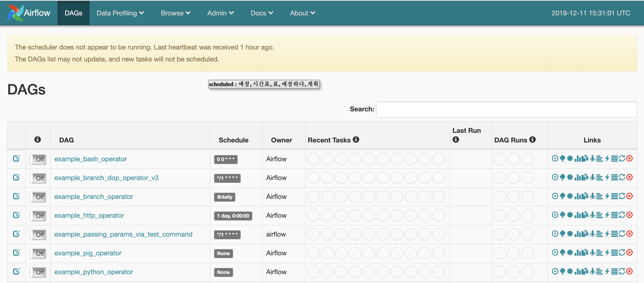
Task: Click first DAG Runs circle for example_http_operator
Action: (x=500, y=215)
